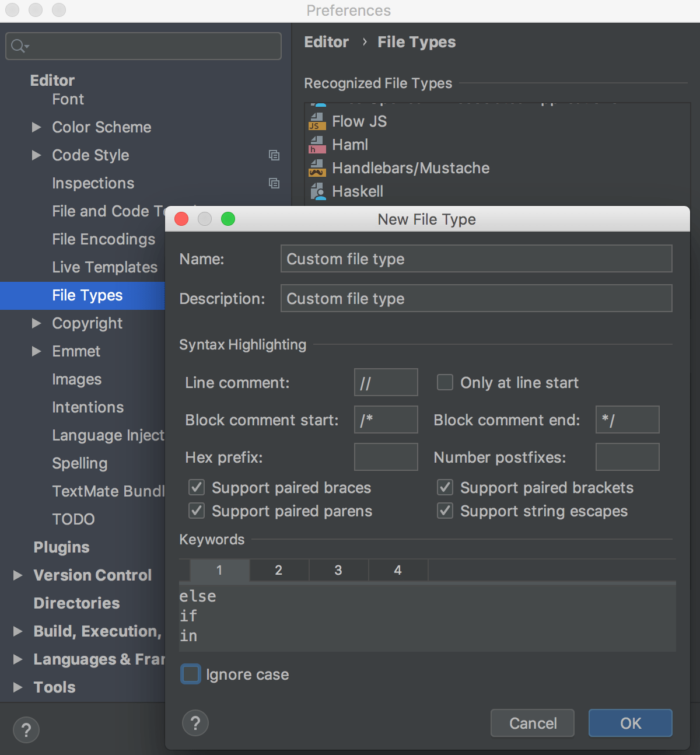
Task: Click the copy-settings icon beside Inspections
Action: click(274, 183)
